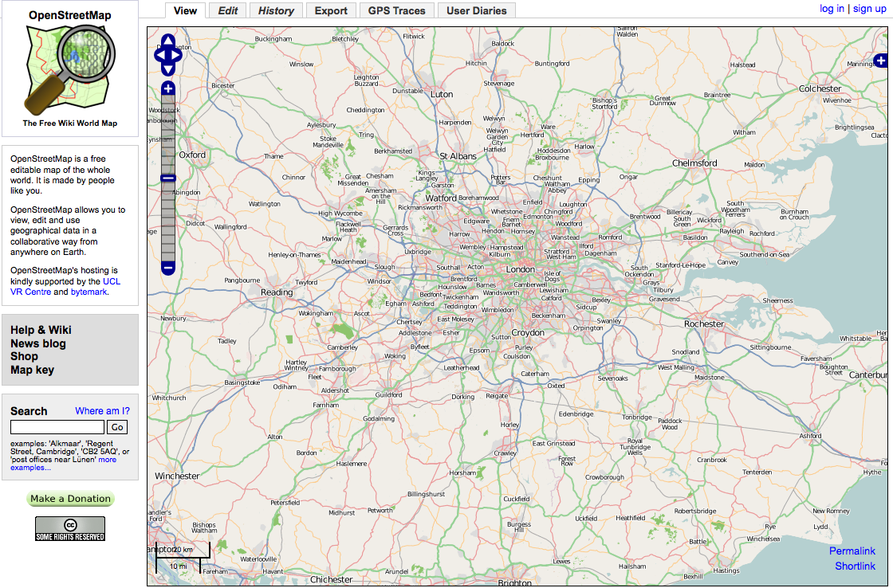Follow the Where am I? link

pos(102,411)
